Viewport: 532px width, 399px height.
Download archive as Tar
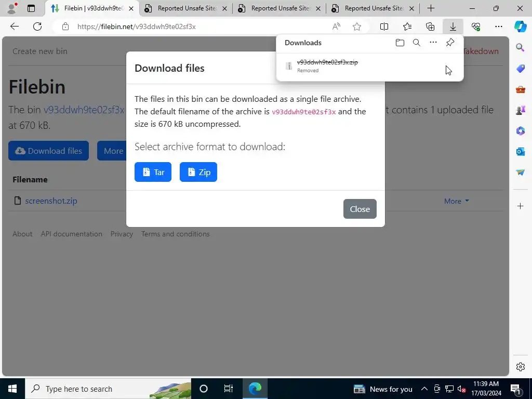(x=153, y=172)
